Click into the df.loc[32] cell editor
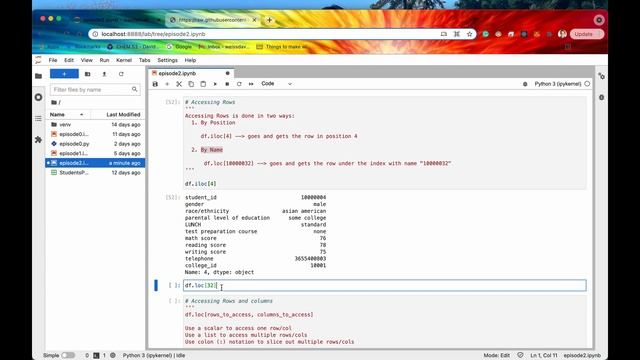 (384, 285)
